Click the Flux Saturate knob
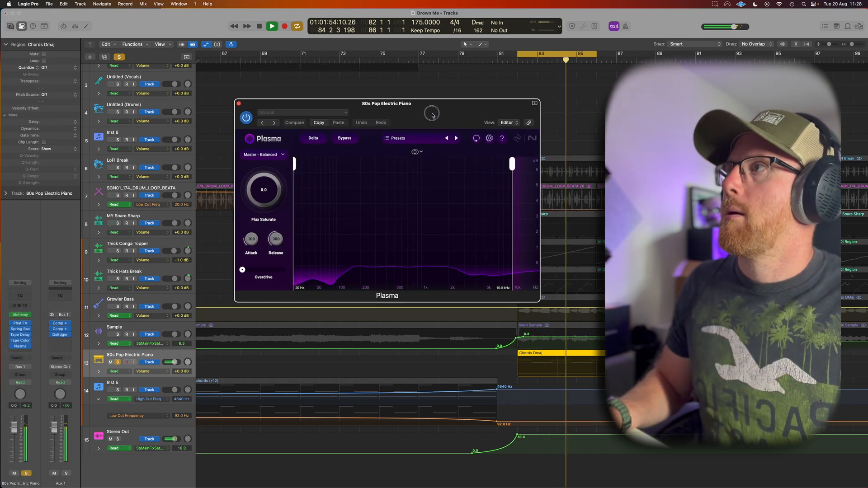This screenshot has width=868, height=488. pyautogui.click(x=264, y=190)
